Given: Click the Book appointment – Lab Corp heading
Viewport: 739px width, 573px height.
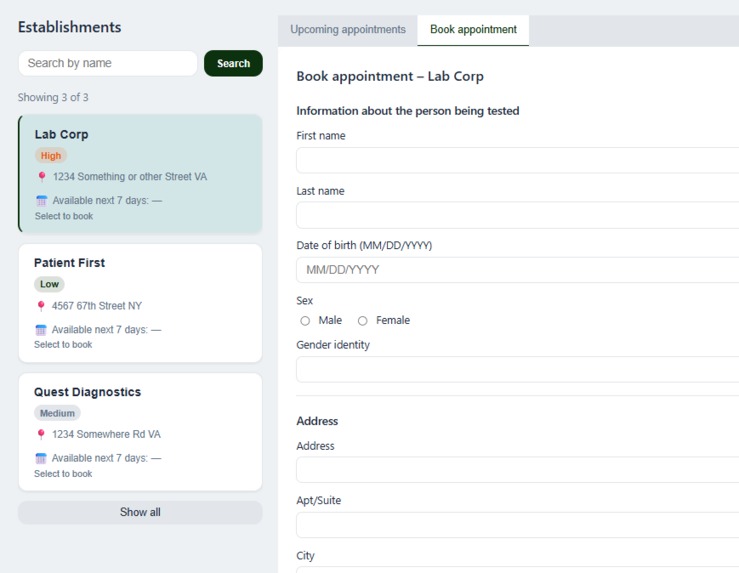Looking at the screenshot, I should [390, 76].
